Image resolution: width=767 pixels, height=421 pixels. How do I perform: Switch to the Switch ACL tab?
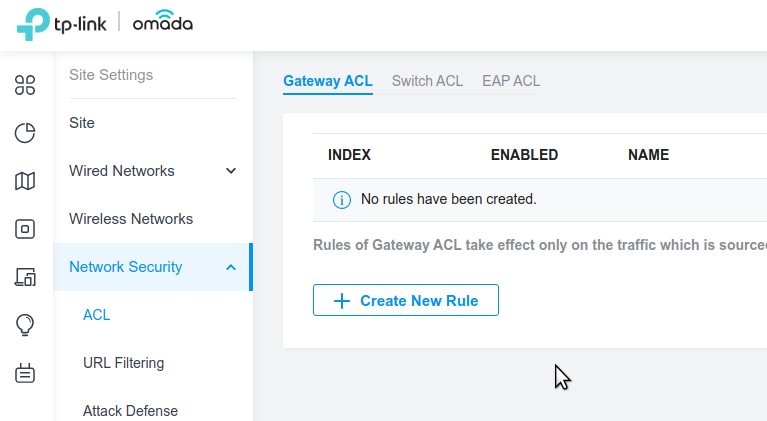click(x=427, y=81)
